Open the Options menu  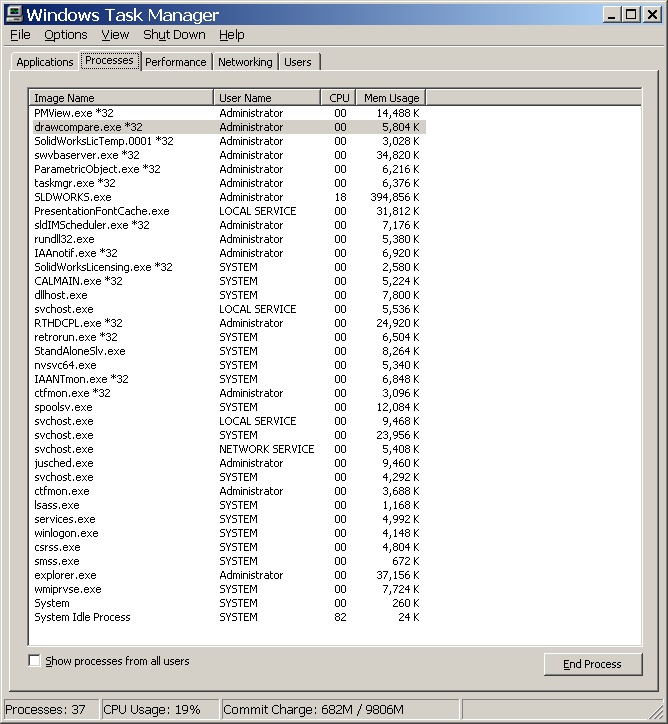pos(66,35)
